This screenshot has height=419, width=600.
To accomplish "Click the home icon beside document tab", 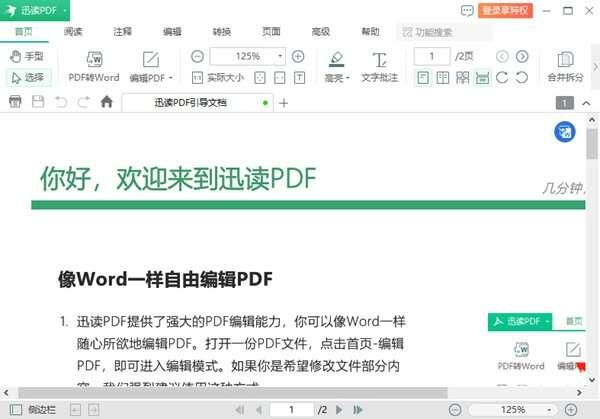I will click(x=107, y=102).
